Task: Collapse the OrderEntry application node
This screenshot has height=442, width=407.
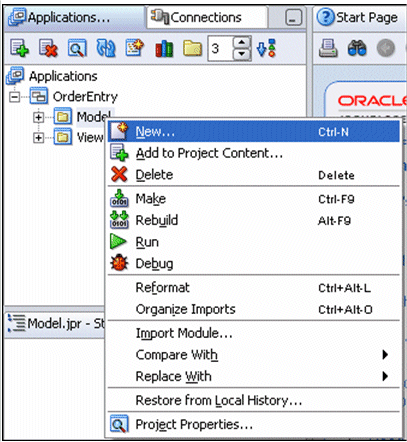Action: click(x=14, y=97)
